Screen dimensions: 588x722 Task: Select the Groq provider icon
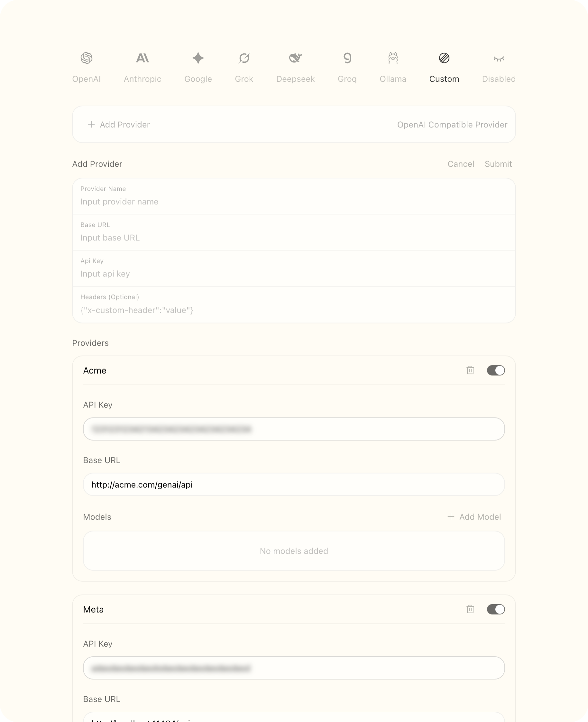pos(347,66)
